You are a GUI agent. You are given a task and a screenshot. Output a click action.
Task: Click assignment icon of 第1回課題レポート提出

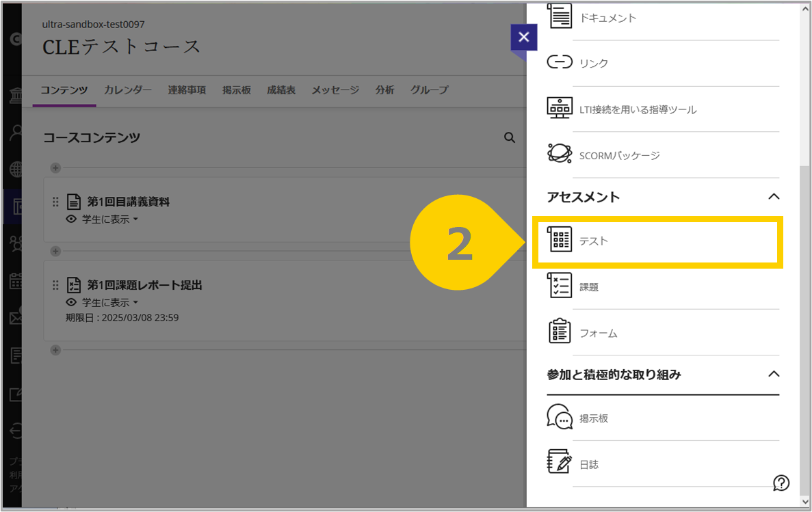[x=74, y=285]
